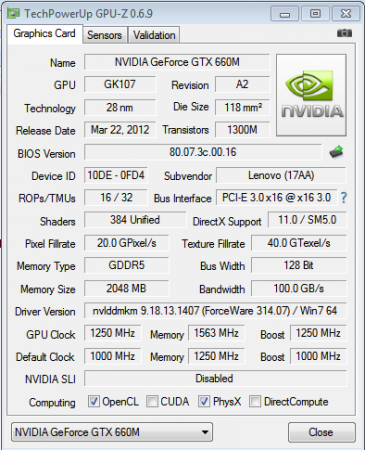Click the Close button

click(321, 432)
